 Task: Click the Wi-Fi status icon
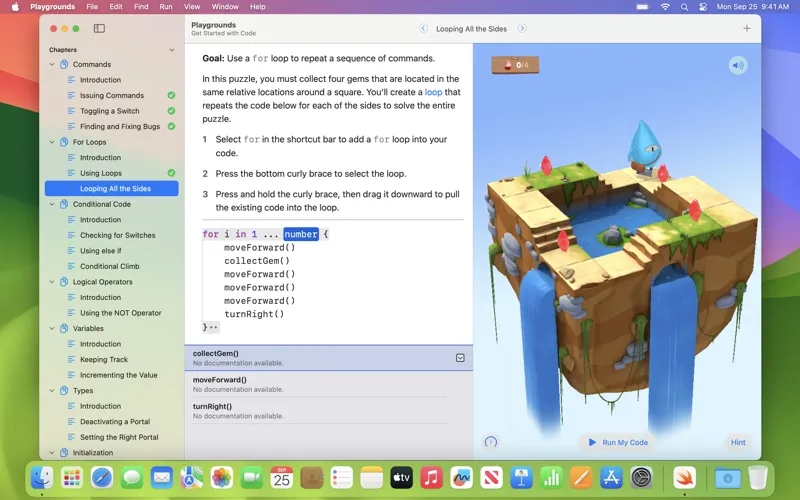(x=665, y=7)
